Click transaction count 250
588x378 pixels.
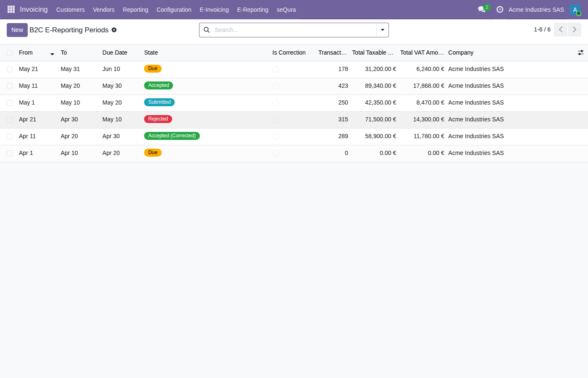(343, 102)
